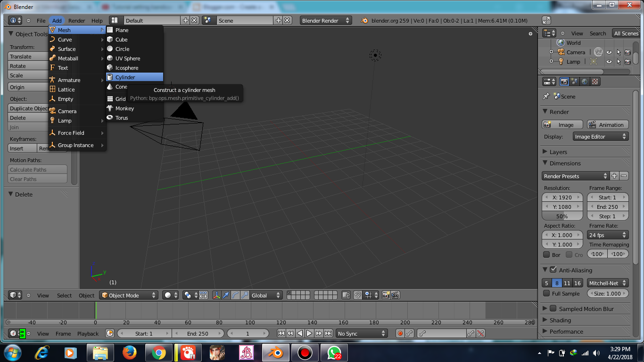
Task: Switch to Scene properties tab icon
Action: (x=575, y=82)
